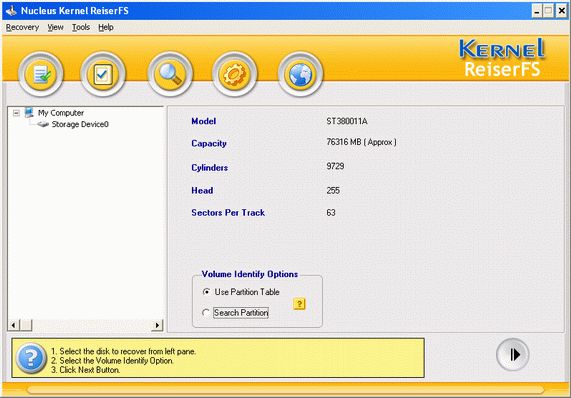Click the Next arrow button
The width and height of the screenshot is (571, 398).
pos(513,355)
